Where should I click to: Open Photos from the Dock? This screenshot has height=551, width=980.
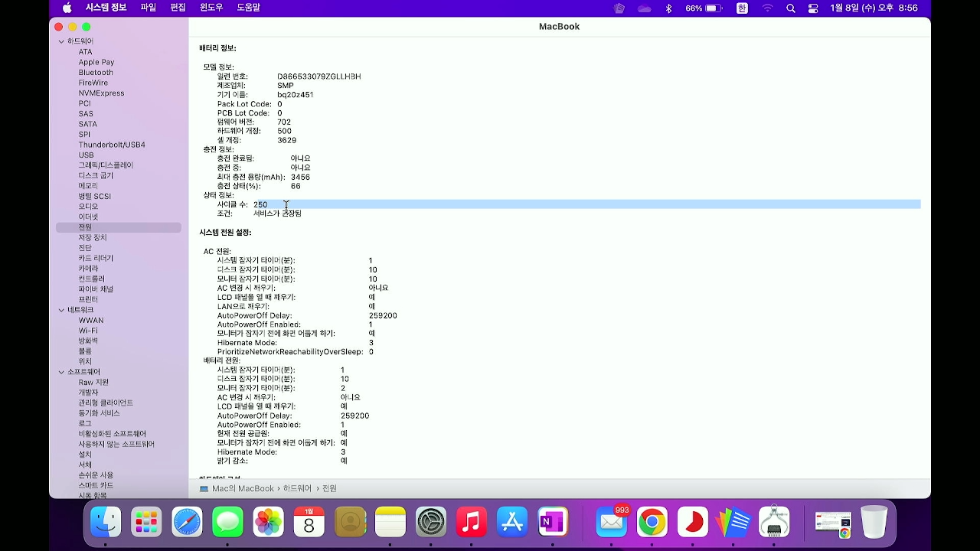[269, 523]
